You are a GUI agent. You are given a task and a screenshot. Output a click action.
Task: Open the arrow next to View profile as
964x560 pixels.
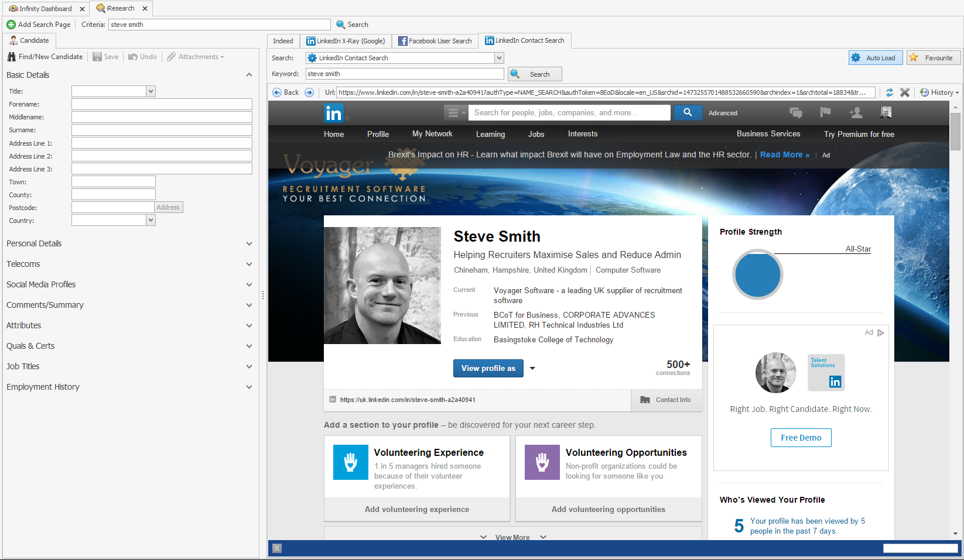click(532, 368)
